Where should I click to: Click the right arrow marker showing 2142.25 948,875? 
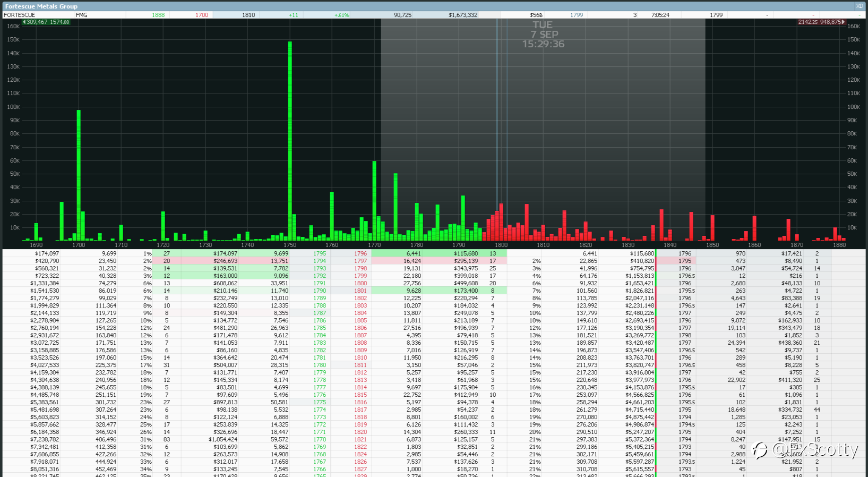(x=821, y=22)
